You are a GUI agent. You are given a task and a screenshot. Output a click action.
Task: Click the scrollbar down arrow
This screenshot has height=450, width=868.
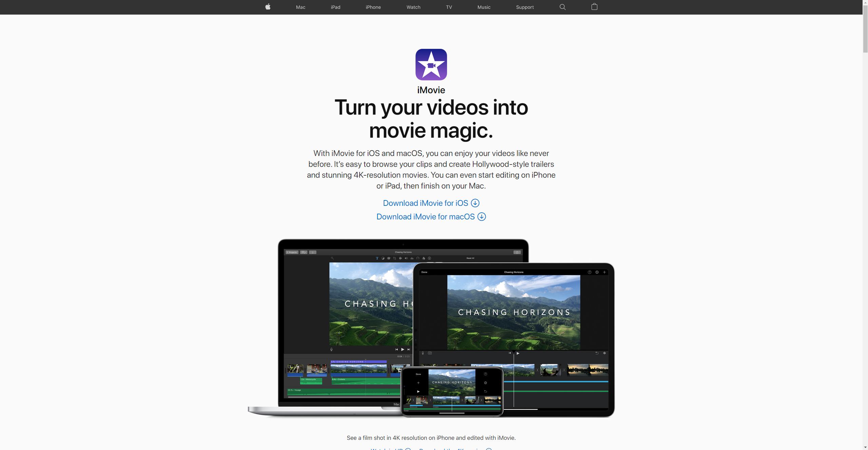(865, 447)
